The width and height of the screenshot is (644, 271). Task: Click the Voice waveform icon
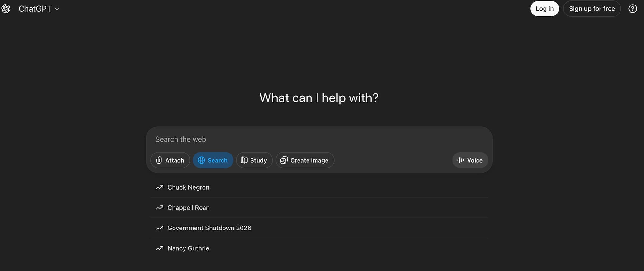(460, 160)
